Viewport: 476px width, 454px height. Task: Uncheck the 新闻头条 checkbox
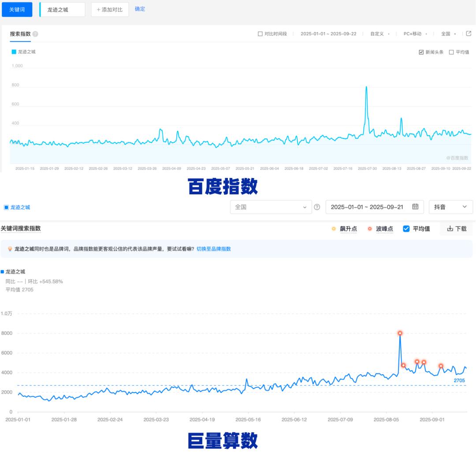pyautogui.click(x=421, y=52)
